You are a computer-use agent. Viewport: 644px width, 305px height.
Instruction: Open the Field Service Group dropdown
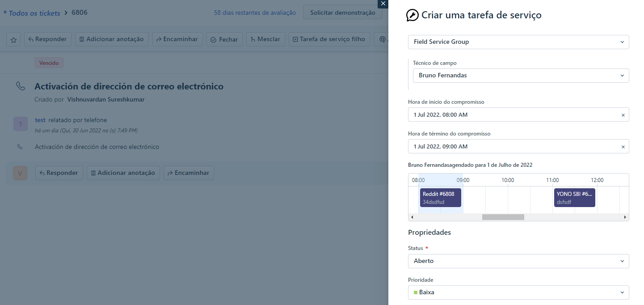pyautogui.click(x=518, y=42)
